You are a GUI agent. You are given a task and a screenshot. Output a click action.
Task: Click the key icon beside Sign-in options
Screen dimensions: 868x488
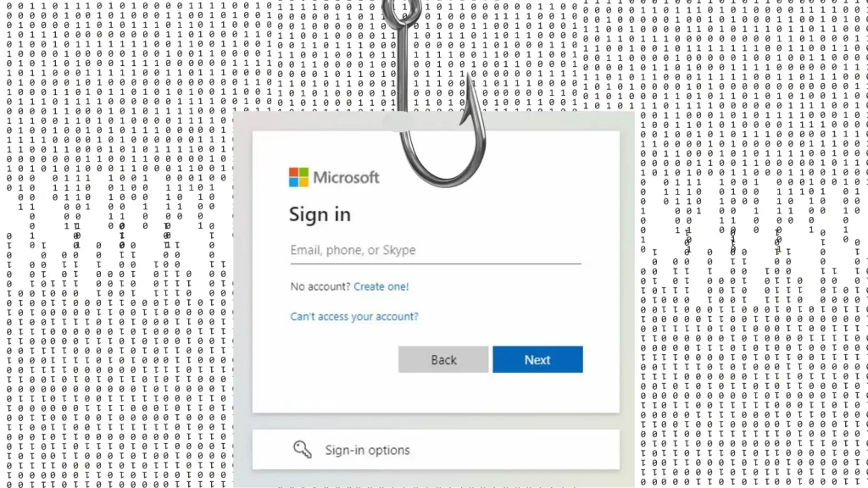click(x=303, y=449)
